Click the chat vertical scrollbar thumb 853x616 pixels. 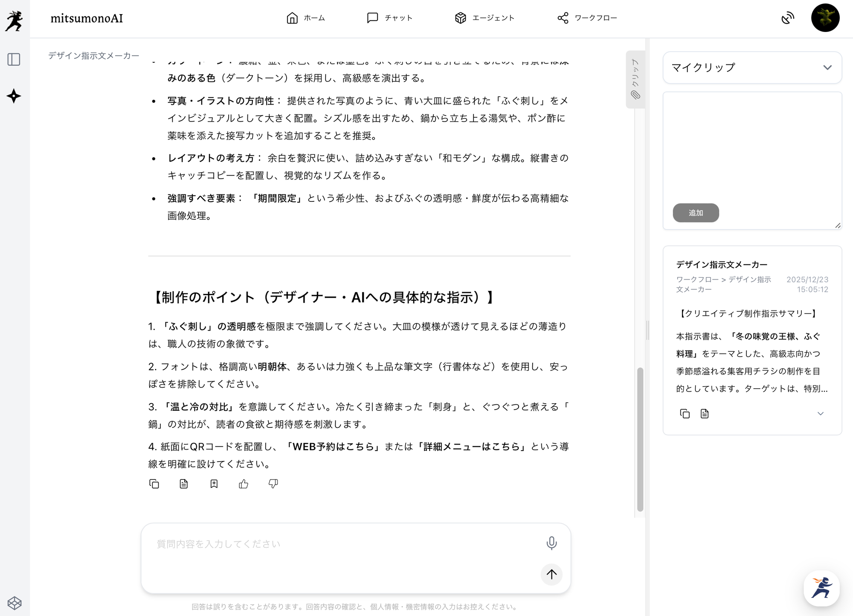coord(640,439)
